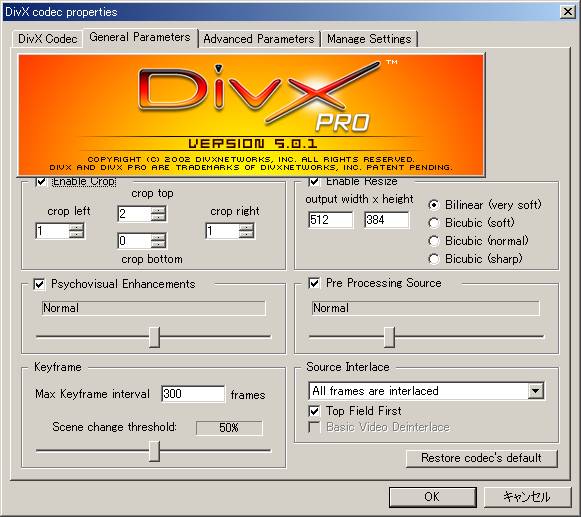Decrease the crop bottom value
Viewport: 581px width, 517px height.
(x=158, y=245)
